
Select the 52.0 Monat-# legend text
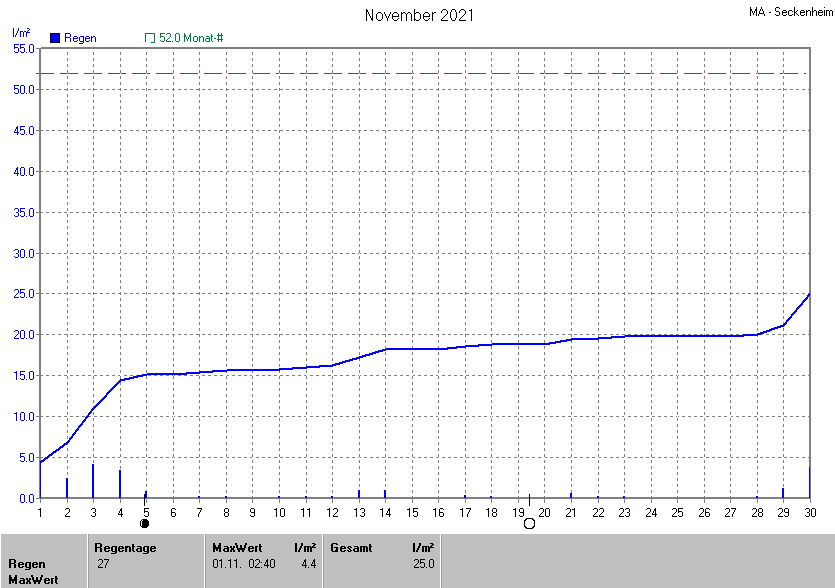pos(190,38)
